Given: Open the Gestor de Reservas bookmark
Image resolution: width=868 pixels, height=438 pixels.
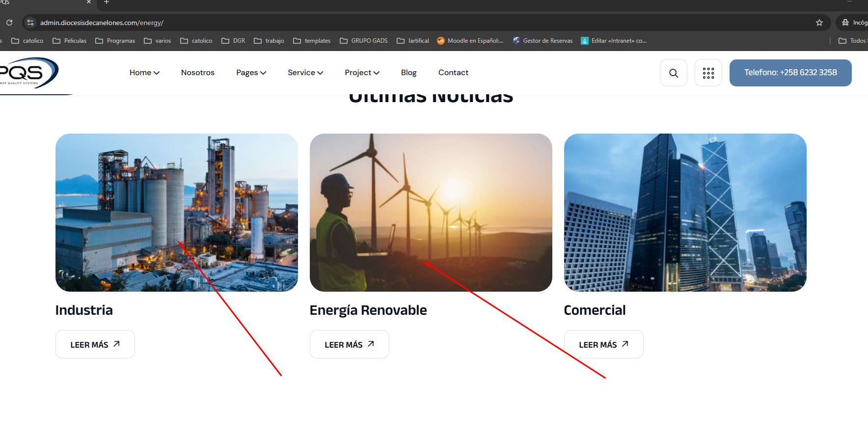Looking at the screenshot, I should pos(543,41).
